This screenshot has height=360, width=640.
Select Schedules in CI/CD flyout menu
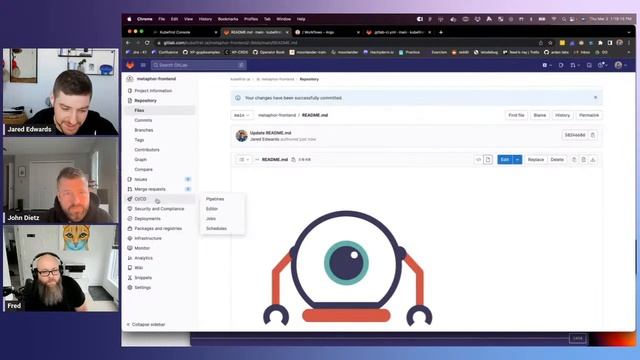coord(216,229)
